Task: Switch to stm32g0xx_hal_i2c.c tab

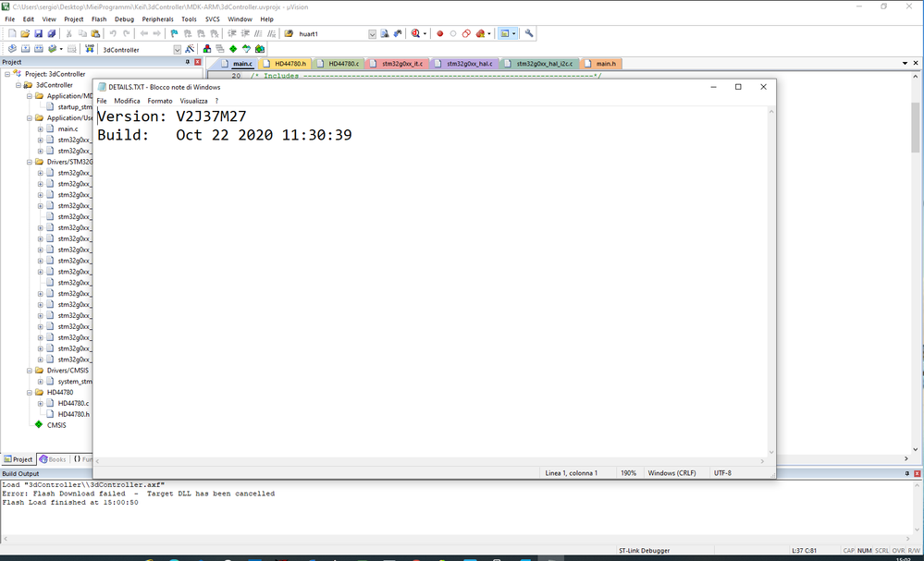Action: (540, 64)
